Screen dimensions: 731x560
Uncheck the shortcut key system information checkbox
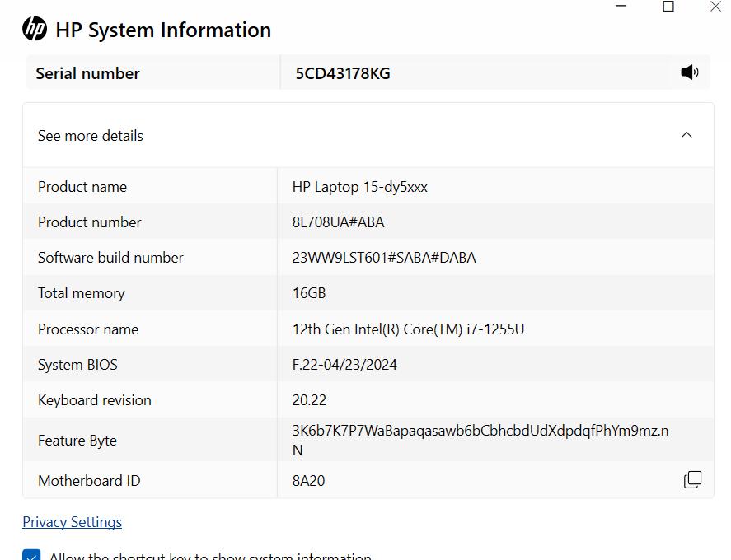pos(31,556)
